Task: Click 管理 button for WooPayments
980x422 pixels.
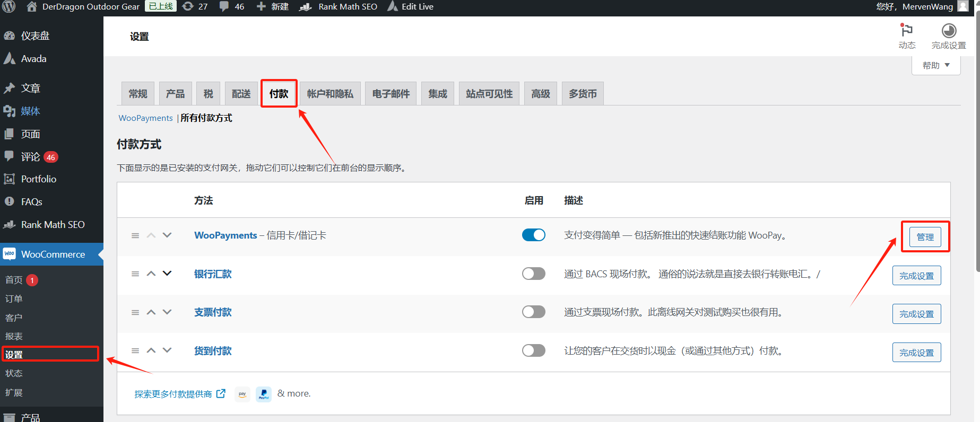Action: pyautogui.click(x=925, y=237)
